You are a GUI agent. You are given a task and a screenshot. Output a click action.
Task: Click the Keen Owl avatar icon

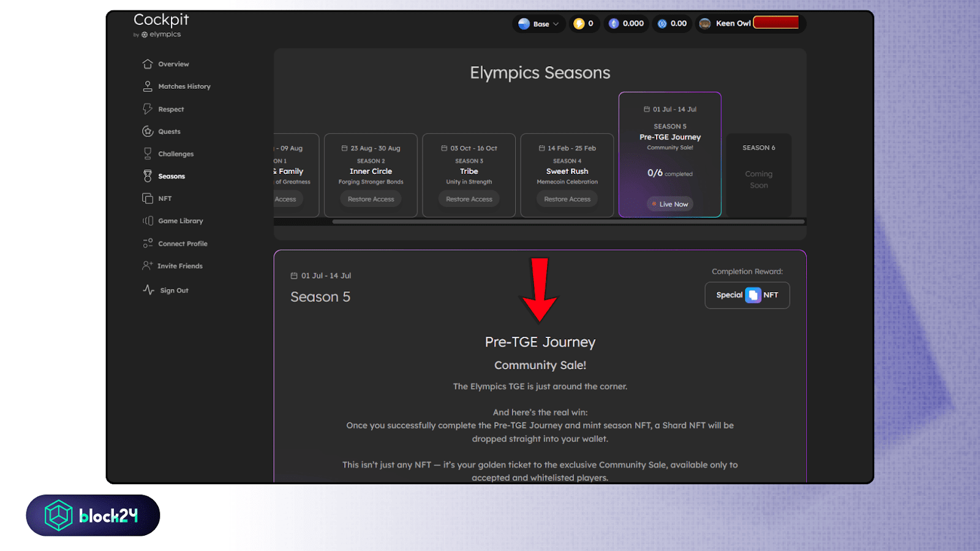click(705, 23)
